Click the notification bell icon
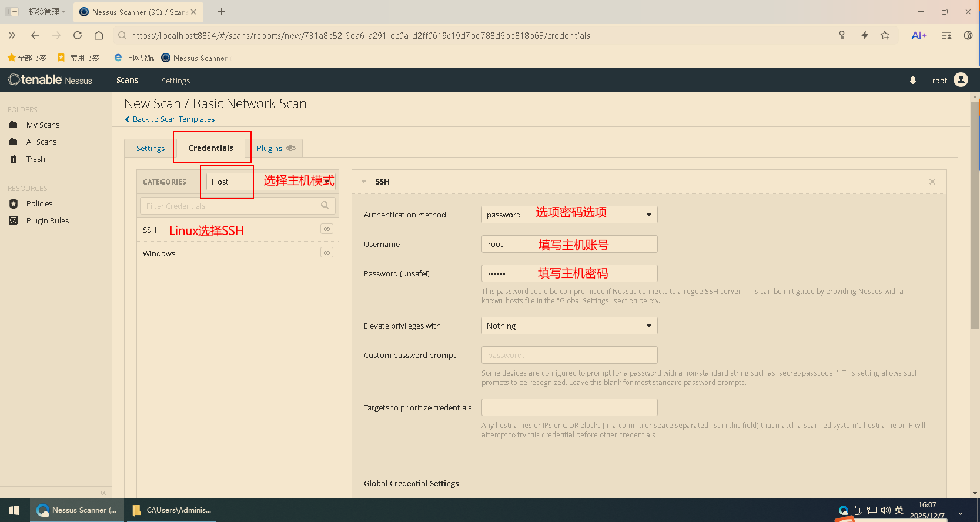Viewport: 980px width, 522px height. [x=913, y=81]
